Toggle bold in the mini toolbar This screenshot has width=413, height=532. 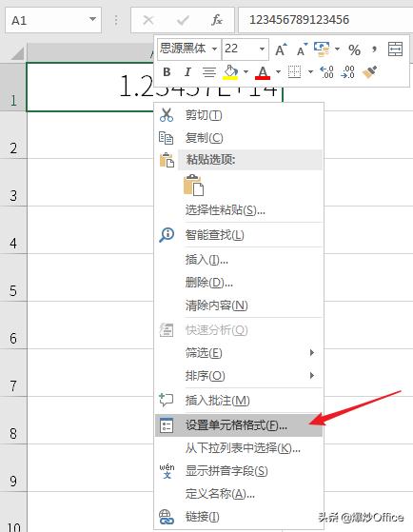tap(167, 72)
